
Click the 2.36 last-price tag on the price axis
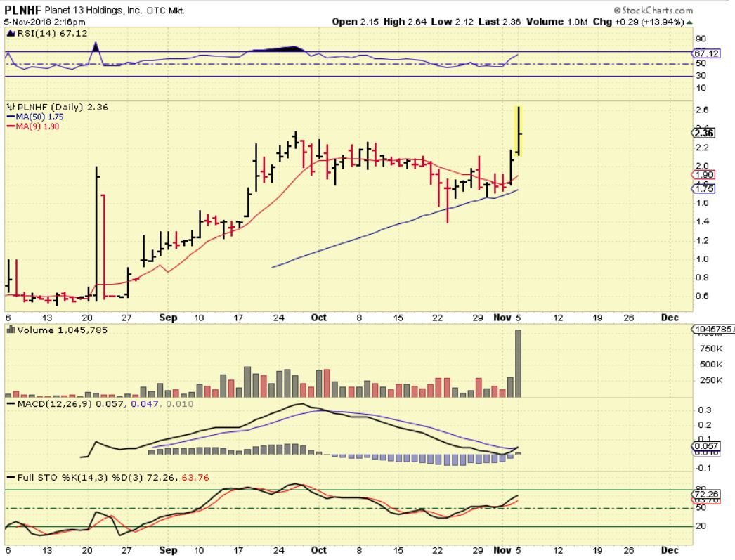click(703, 133)
